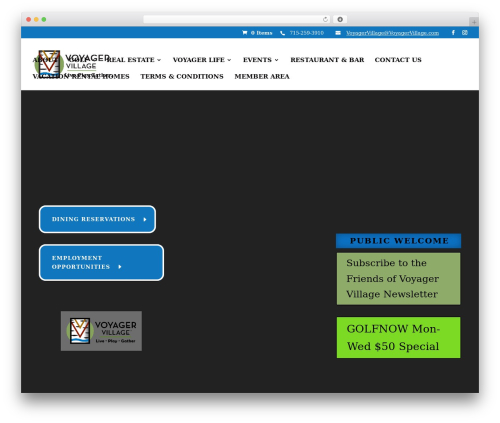Viewport: 500px width, 423px height.
Task: Go to Restaurant & Bar page
Action: 327,60
